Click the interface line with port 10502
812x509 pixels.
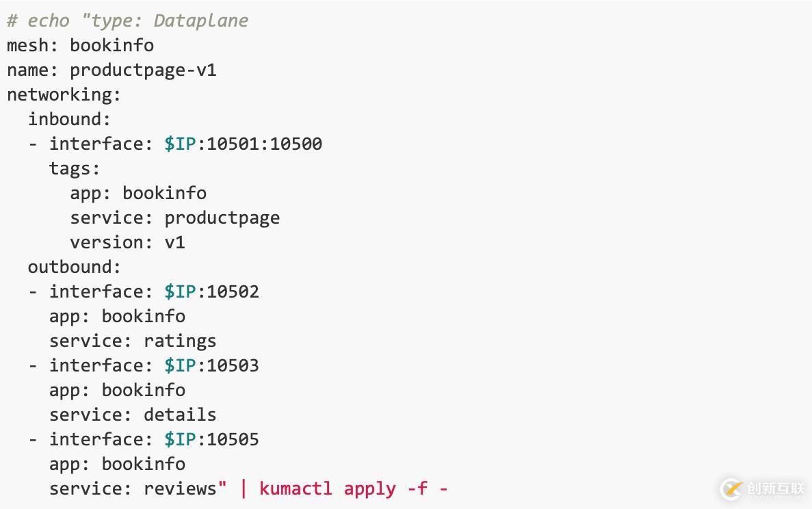153,291
